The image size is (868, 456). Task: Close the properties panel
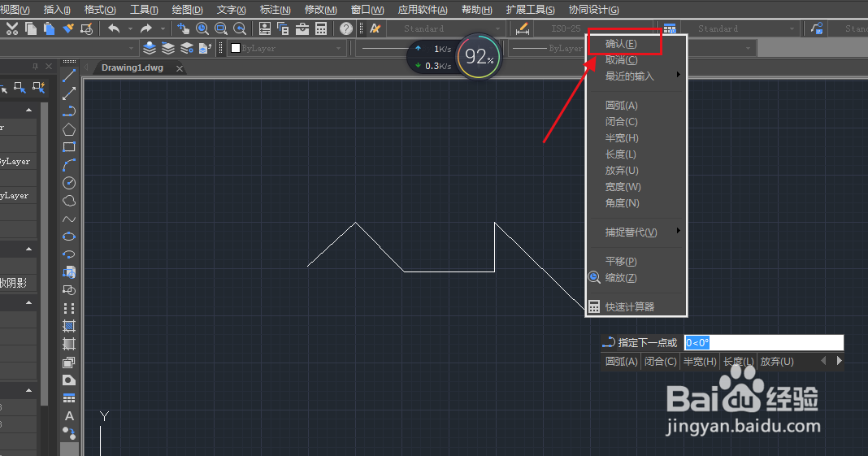click(49, 67)
